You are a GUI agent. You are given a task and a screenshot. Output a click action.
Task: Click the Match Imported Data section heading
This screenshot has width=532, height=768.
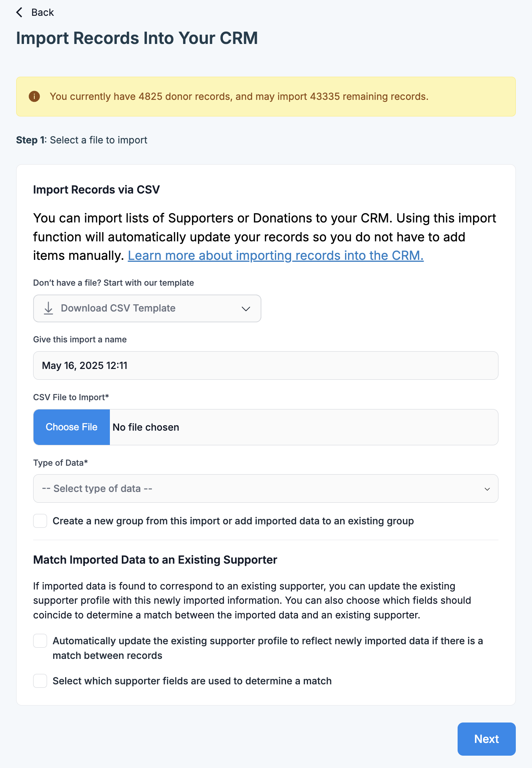155,560
